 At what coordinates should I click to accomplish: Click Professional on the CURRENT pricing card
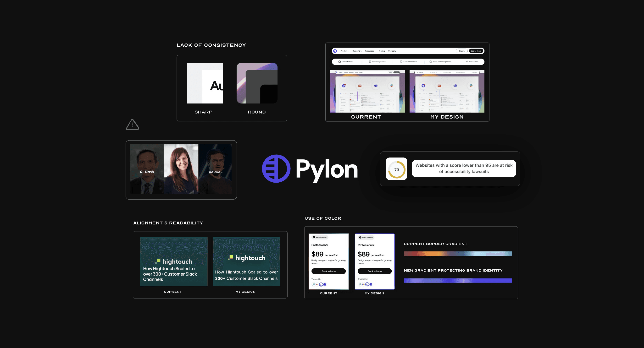point(320,245)
